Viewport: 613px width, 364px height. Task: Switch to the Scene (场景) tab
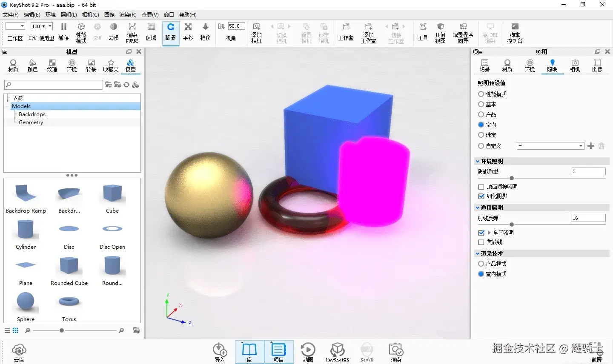(x=484, y=65)
